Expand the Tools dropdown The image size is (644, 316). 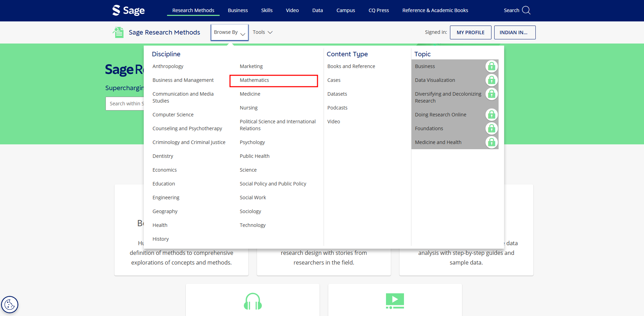click(x=263, y=32)
